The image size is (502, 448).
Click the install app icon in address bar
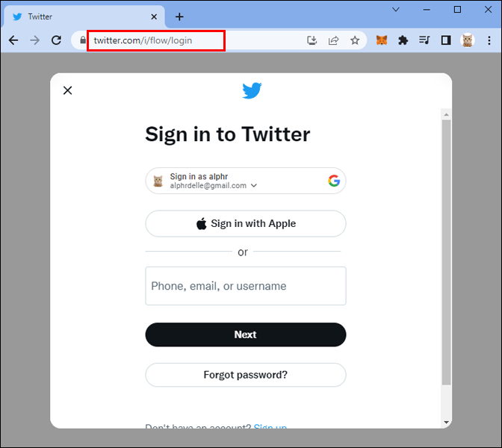[312, 40]
